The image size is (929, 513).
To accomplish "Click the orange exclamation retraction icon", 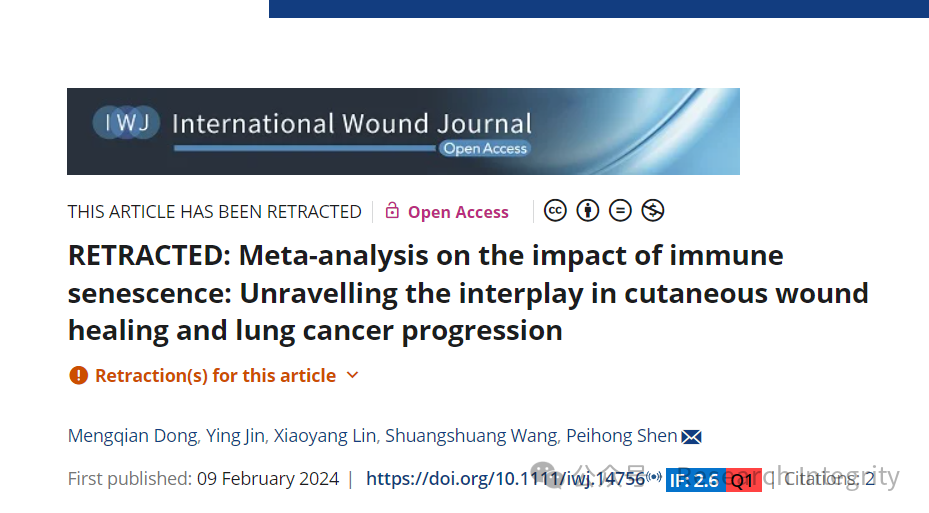I will coord(78,375).
